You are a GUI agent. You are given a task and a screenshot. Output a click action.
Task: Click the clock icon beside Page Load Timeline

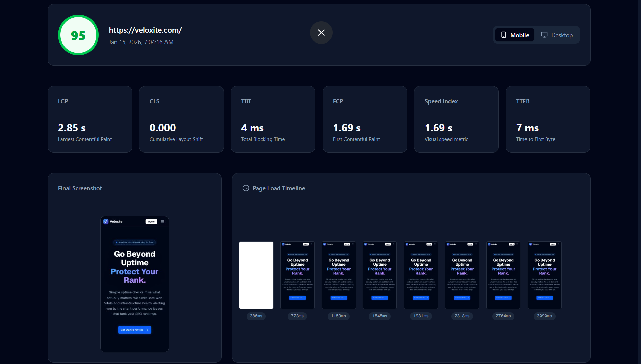246,188
